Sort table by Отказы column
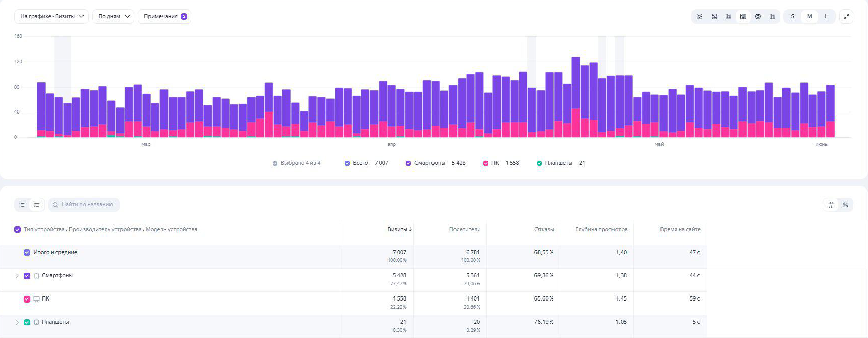The image size is (868, 338). point(544,230)
